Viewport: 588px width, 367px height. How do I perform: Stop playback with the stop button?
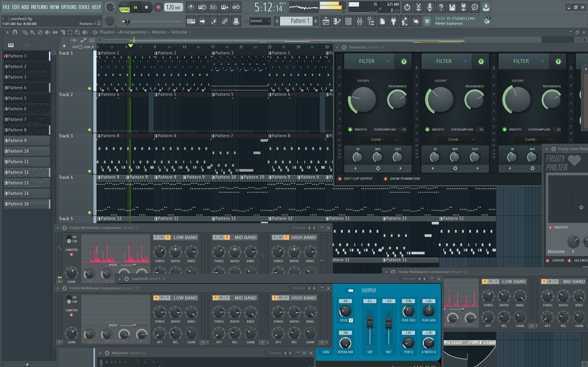pyautogui.click(x=146, y=7)
